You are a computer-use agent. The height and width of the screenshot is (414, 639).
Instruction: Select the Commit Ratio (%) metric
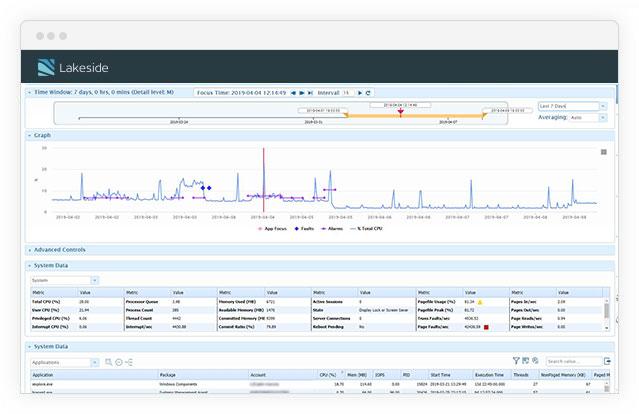(x=236, y=327)
